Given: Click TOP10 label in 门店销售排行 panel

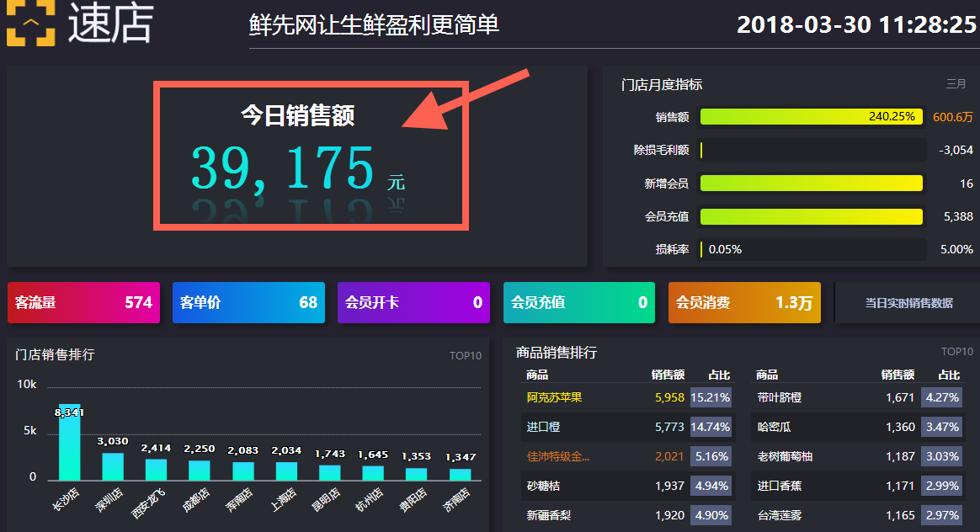Looking at the screenshot, I should click(x=466, y=356).
